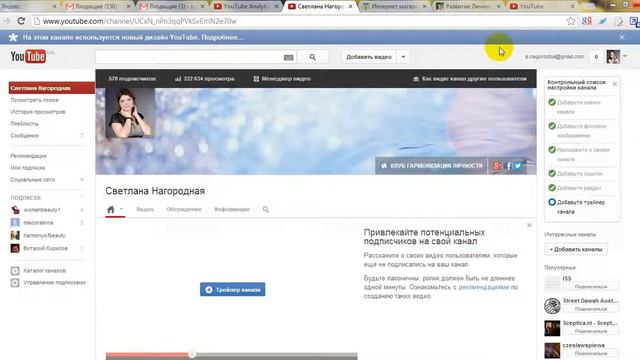The height and width of the screenshot is (360, 640).
Task: Click the channel profile picture
Action: click(x=130, y=113)
